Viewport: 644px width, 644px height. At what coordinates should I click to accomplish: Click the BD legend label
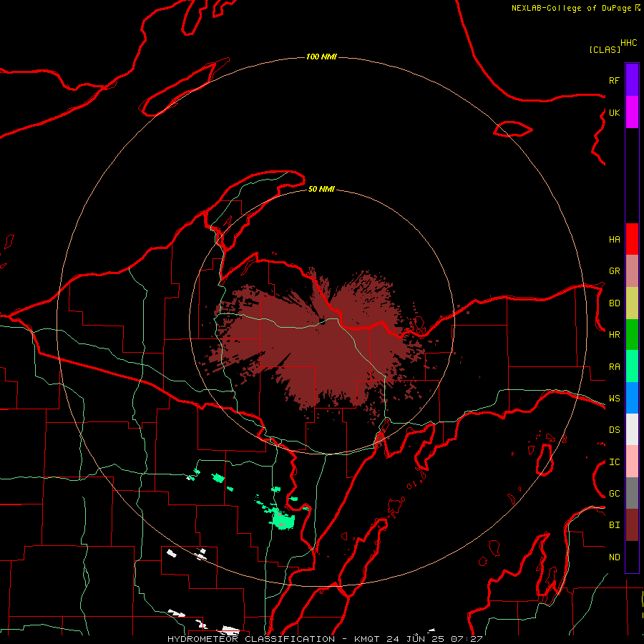[614, 303]
